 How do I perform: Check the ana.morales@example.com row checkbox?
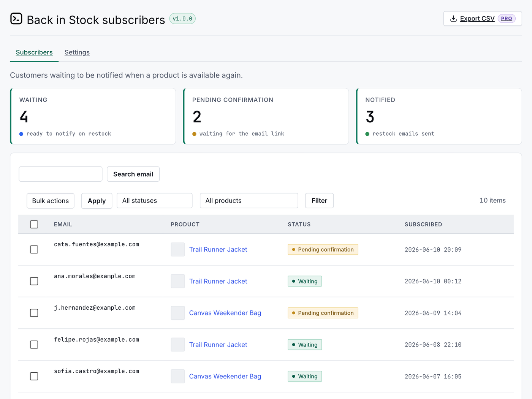pyautogui.click(x=34, y=281)
